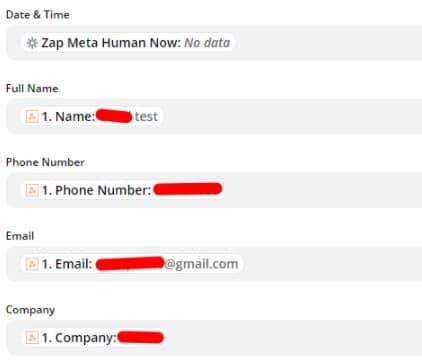Select the 1. Company data pill

coord(94,338)
